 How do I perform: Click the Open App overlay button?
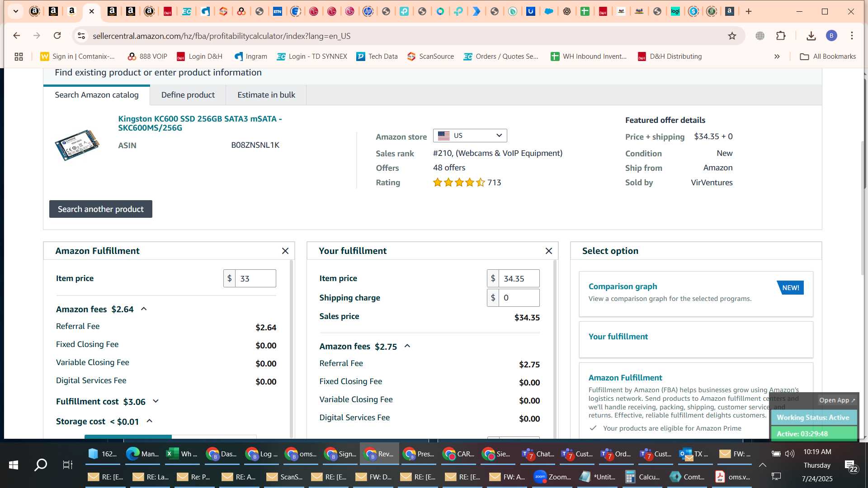837,400
